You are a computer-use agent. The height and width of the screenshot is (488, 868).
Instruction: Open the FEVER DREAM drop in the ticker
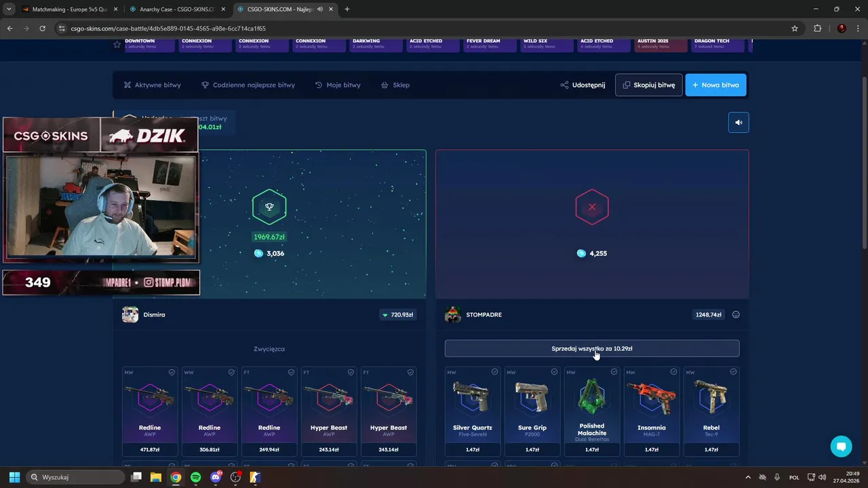click(x=490, y=44)
